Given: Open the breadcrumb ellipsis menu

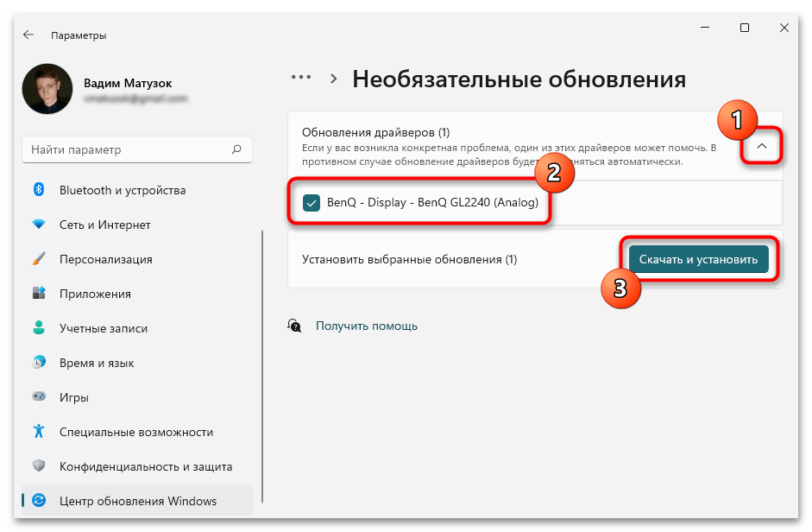Looking at the screenshot, I should coord(300,78).
